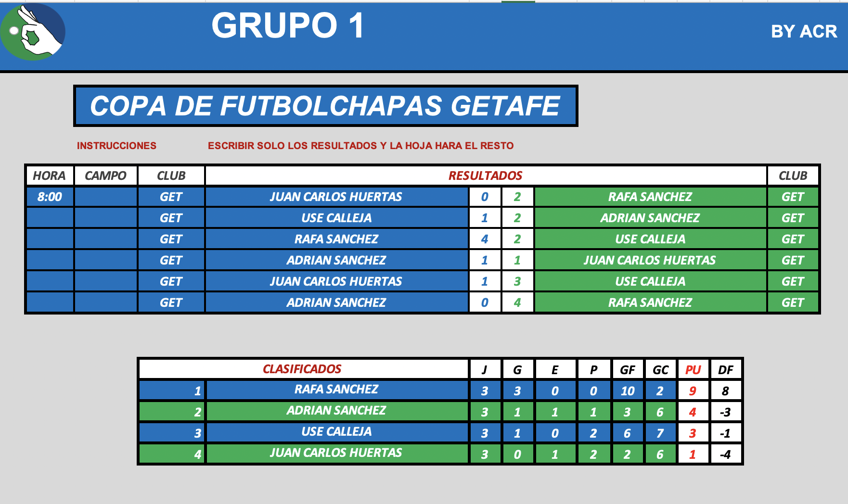The height and width of the screenshot is (504, 848).
Task: Select the 8:00 hour cell
Action: tap(50, 197)
